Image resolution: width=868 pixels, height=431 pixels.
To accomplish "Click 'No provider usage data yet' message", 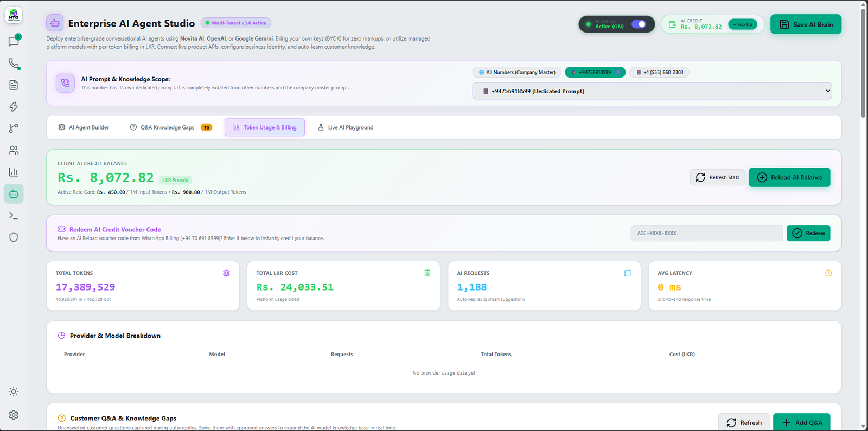I will tap(444, 373).
